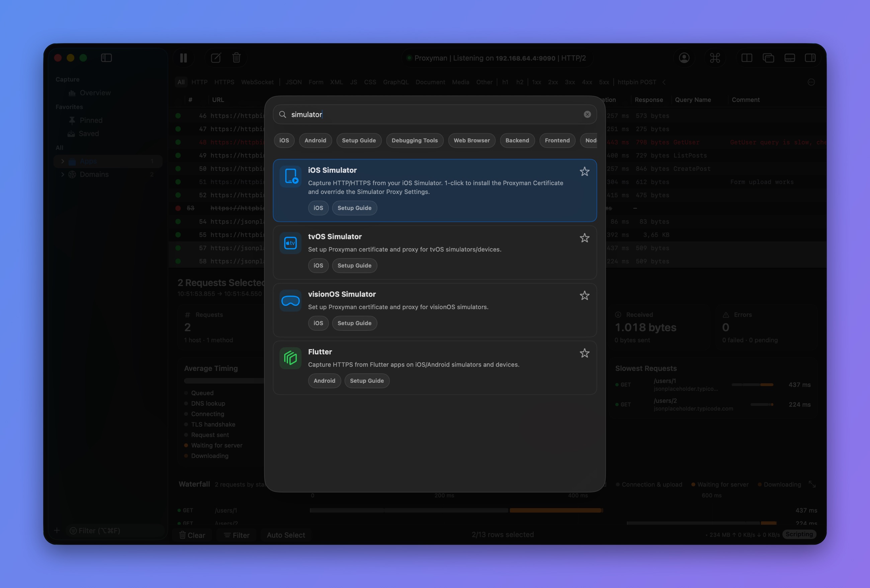This screenshot has width=870, height=588.
Task: Choose the Backend filter chip
Action: (517, 140)
